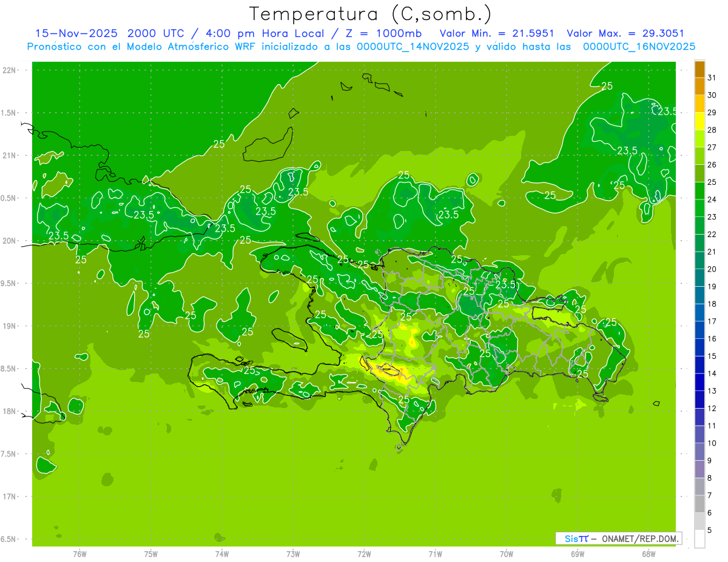The height and width of the screenshot is (562, 728).
Task: Click the legend value "28"
Action: (x=712, y=130)
